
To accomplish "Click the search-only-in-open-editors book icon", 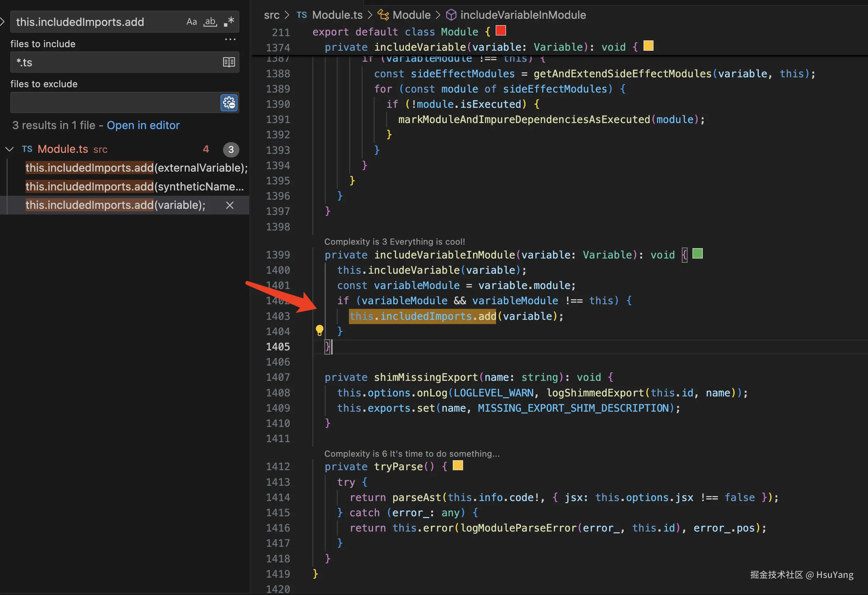I will point(229,62).
